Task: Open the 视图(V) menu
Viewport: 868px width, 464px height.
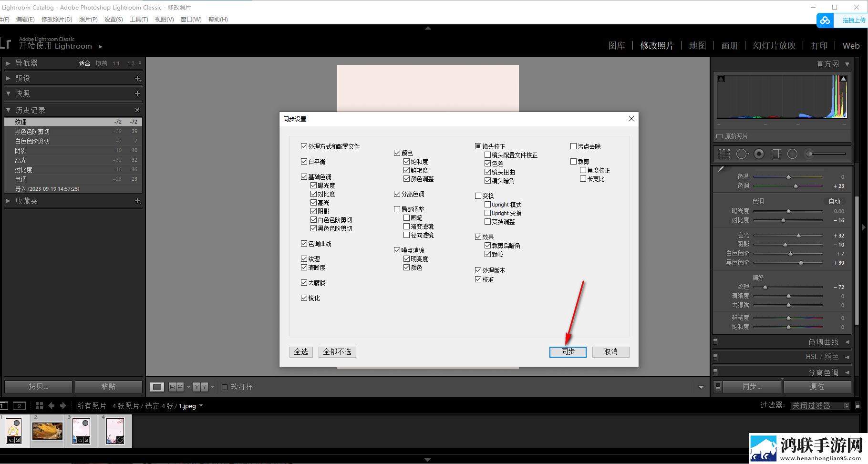Action: point(164,20)
